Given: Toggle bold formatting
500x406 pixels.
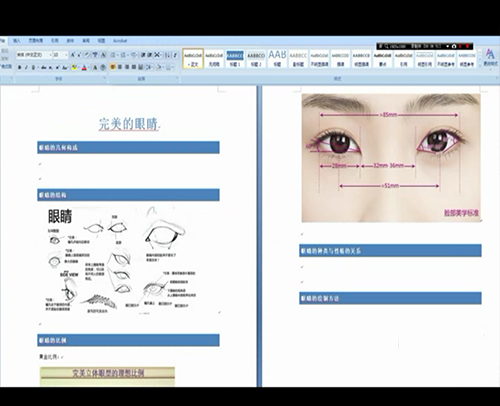Looking at the screenshot, I should [x=20, y=67].
